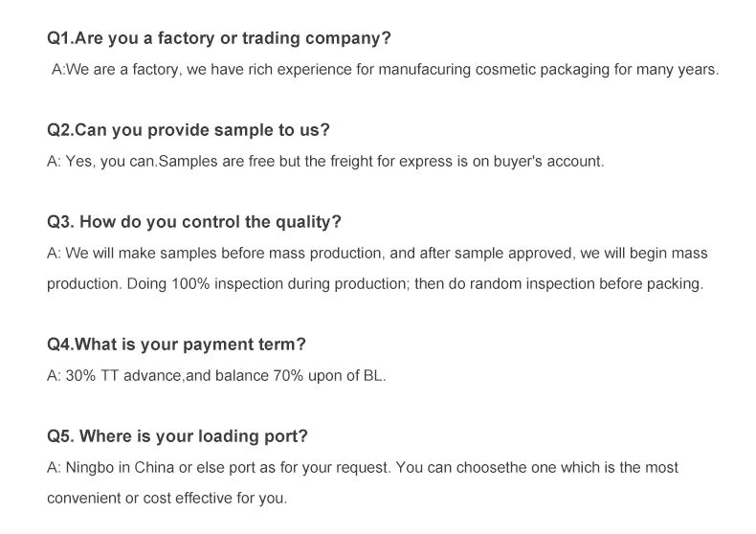Viewport: 756px width, 534px height.
Task: Click the Q2 provide sample question heading
Action: click(x=189, y=130)
